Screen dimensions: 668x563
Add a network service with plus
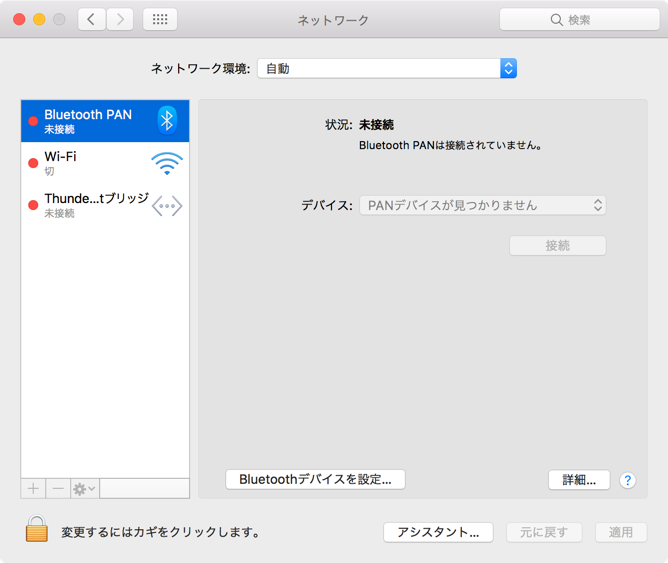[x=33, y=488]
